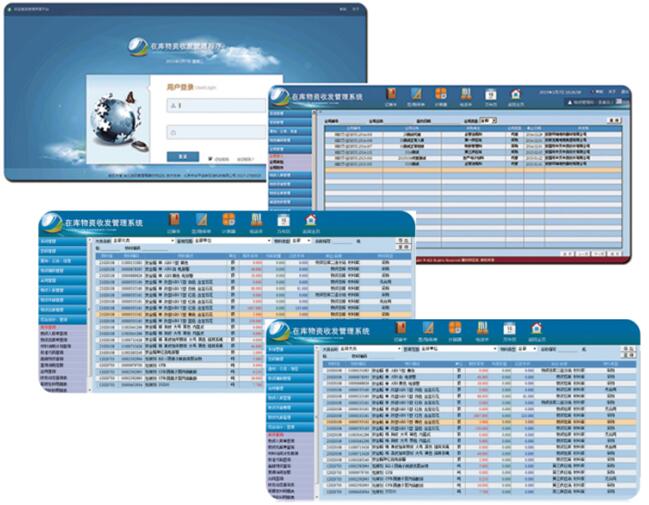
Task: Click the user avatar icon in contract list header
Action: [x=570, y=102]
